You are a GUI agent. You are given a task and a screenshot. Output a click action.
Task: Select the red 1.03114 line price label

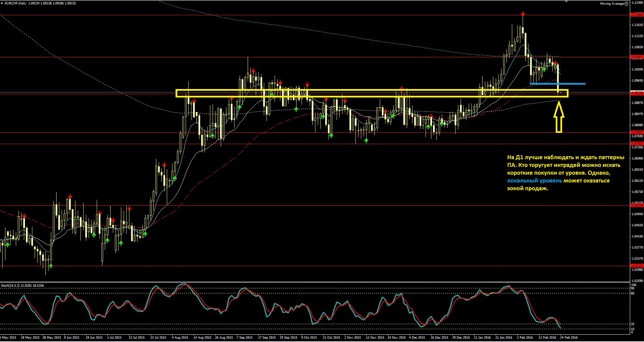tap(637, 266)
